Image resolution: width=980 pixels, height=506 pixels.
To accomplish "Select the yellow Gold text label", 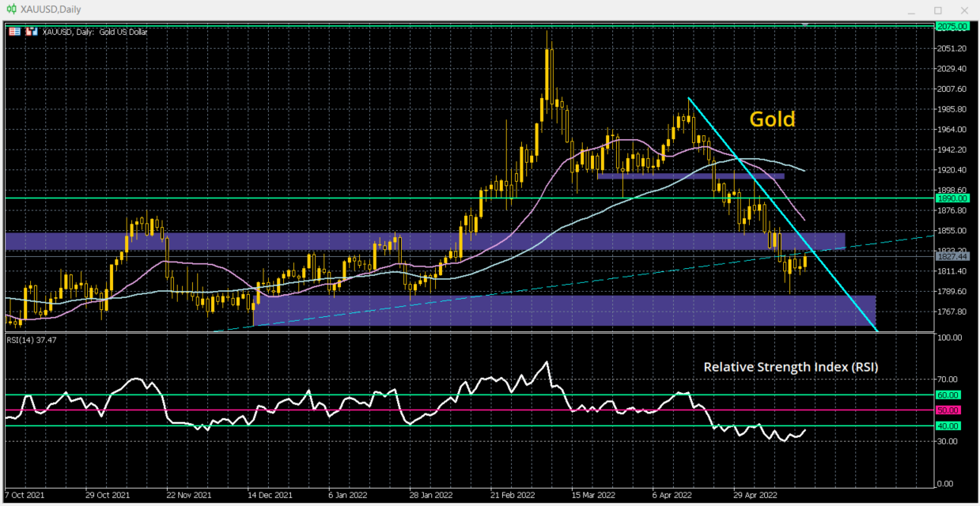I will (x=772, y=119).
